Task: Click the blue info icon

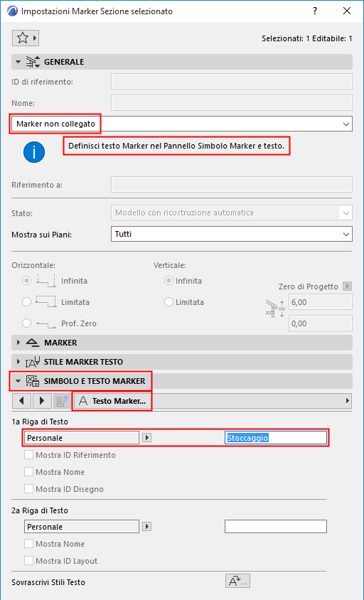Action: pos(34,152)
